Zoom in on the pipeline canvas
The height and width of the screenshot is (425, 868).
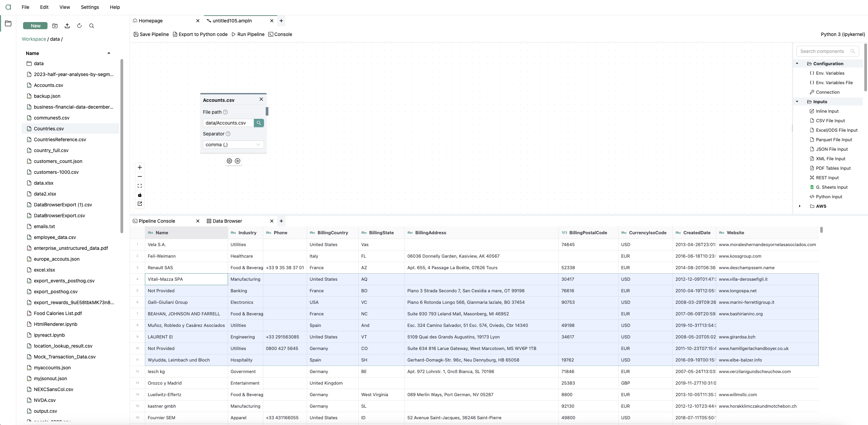140,167
